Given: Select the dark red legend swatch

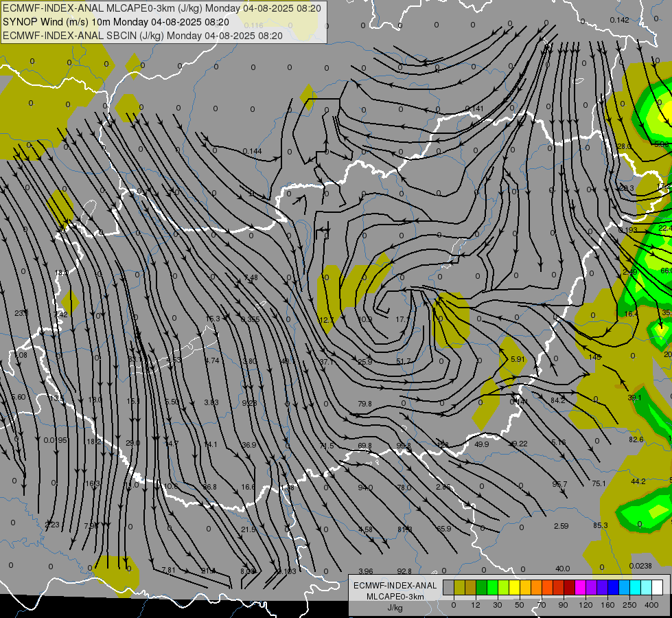Looking at the screenshot, I should (569, 588).
